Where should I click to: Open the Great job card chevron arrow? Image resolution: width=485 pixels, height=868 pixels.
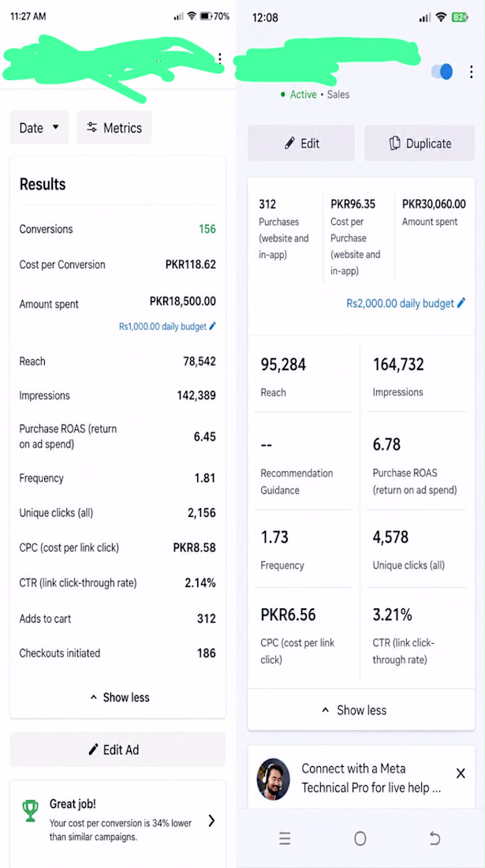point(211,821)
